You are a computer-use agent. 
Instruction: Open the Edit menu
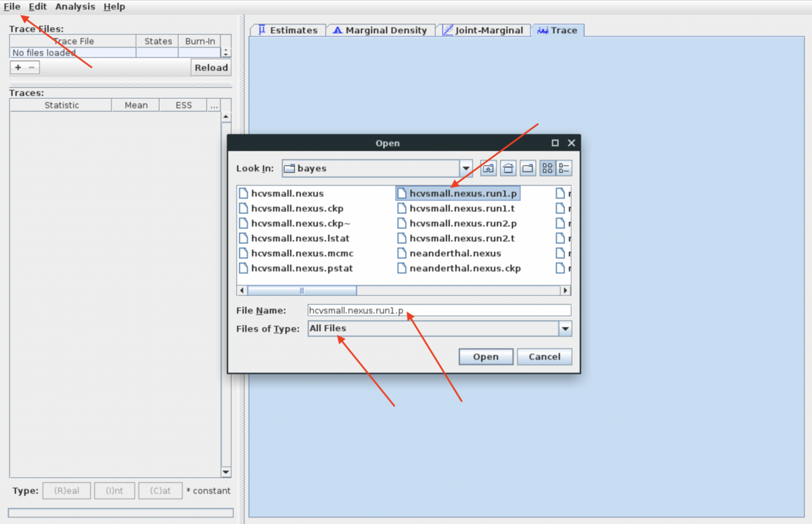(x=38, y=7)
